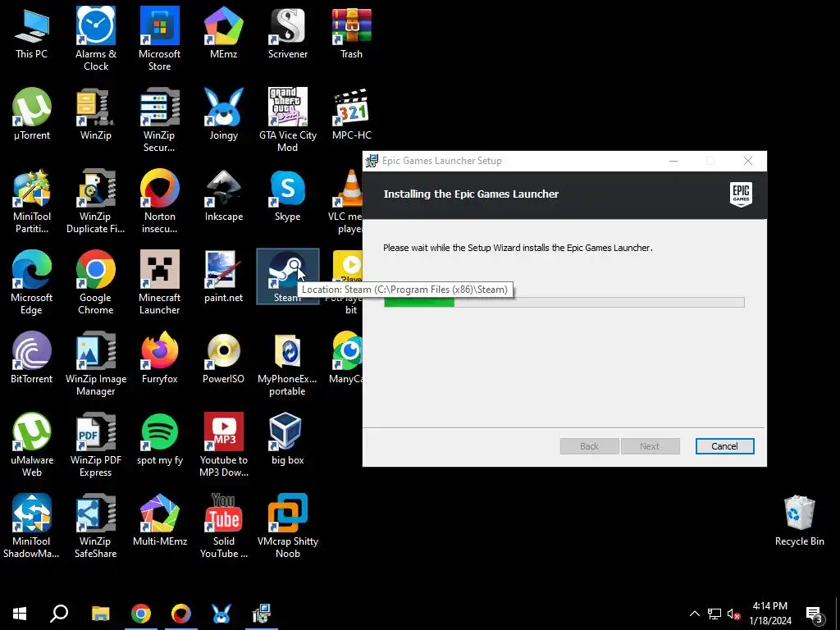
Task: Click the WinZip PDF Express icon
Action: pyautogui.click(x=95, y=445)
